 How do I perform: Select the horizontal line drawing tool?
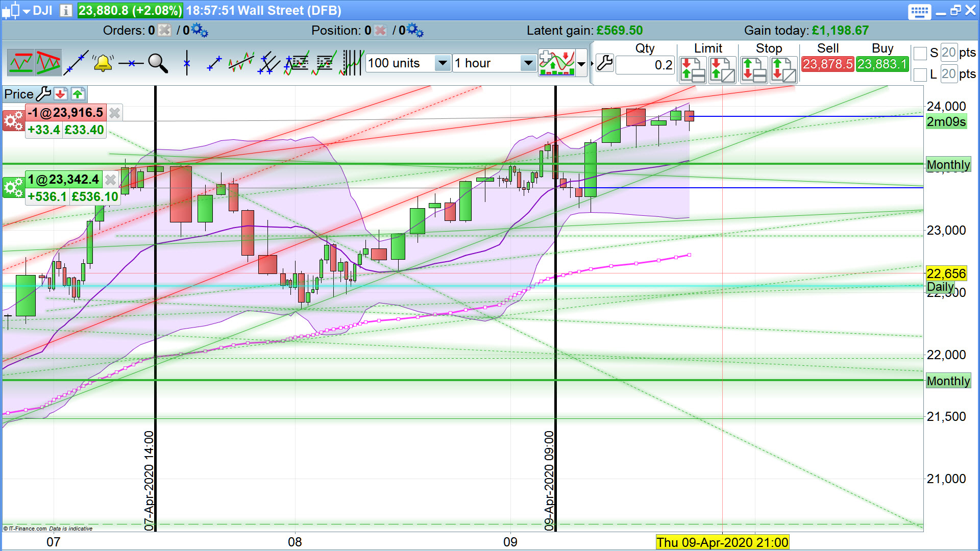(131, 63)
